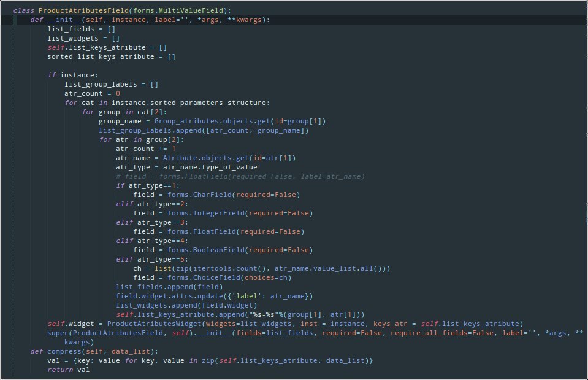This screenshot has height=380, width=588.
Task: Click the forms.IntegerField(required=False) line
Action: 223,213
